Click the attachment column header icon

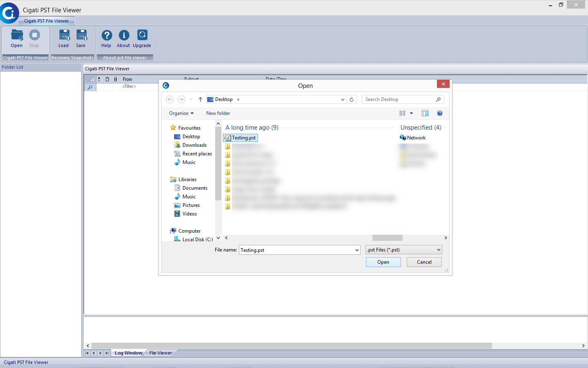[116, 79]
